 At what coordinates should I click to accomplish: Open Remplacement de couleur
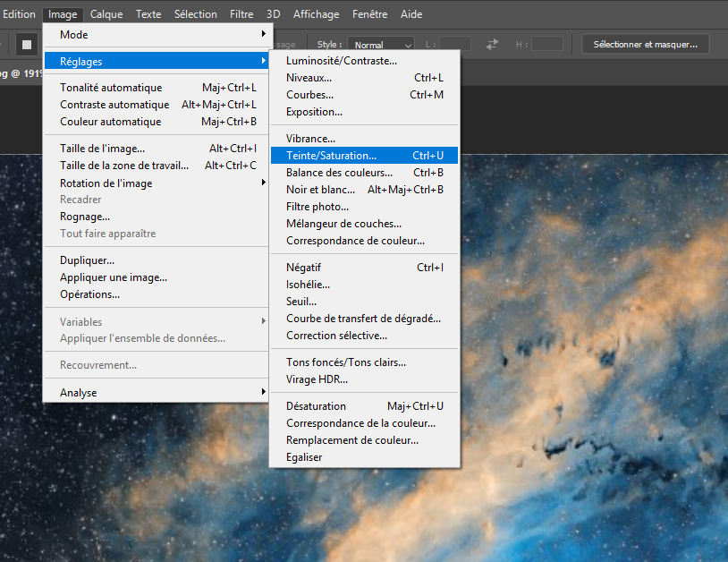coord(365,440)
